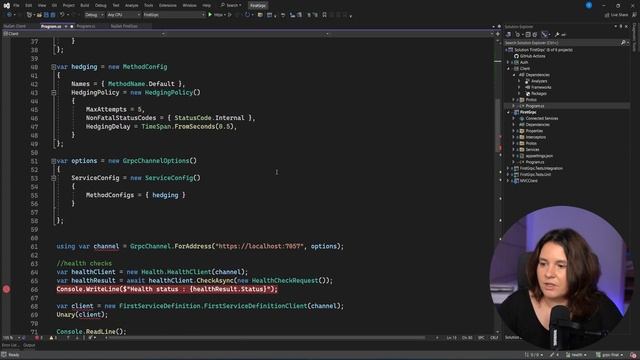Click Solution Explorer search magnifier icon

[623, 42]
